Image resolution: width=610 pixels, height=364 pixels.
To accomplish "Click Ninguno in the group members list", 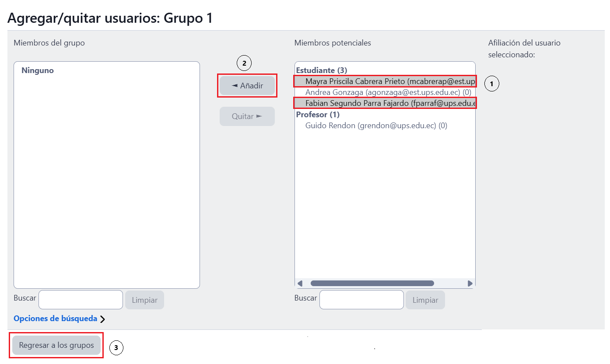I will (x=38, y=70).
